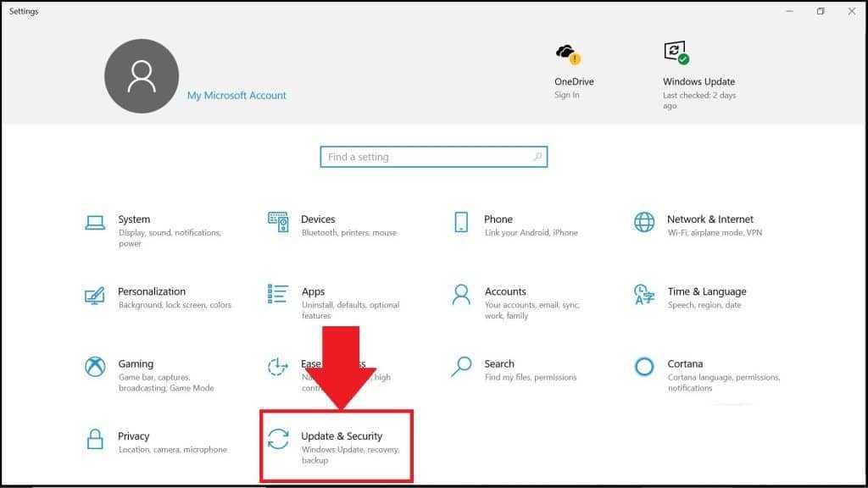Select the Phone icon
868x488 pixels.
[461, 222]
